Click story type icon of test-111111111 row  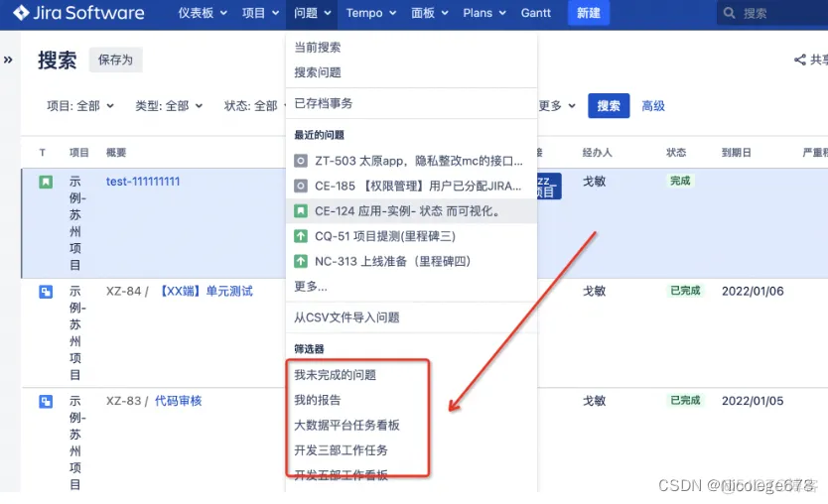[x=46, y=183]
